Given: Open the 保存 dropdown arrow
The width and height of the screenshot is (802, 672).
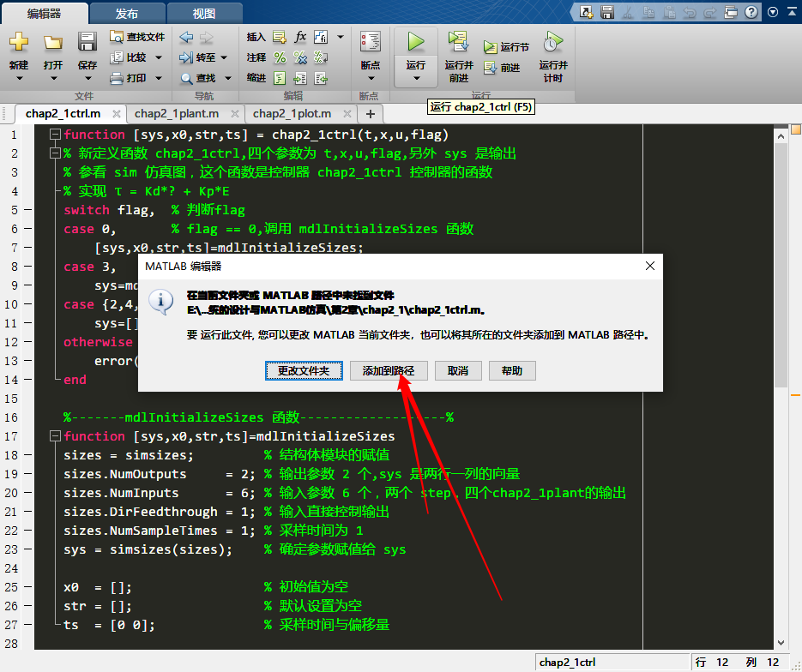Looking at the screenshot, I should click(87, 79).
